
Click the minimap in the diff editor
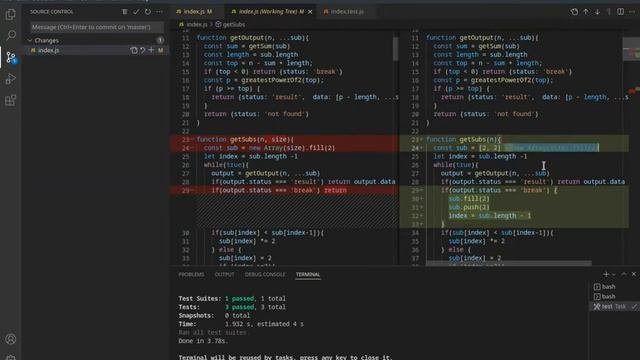(x=631, y=49)
